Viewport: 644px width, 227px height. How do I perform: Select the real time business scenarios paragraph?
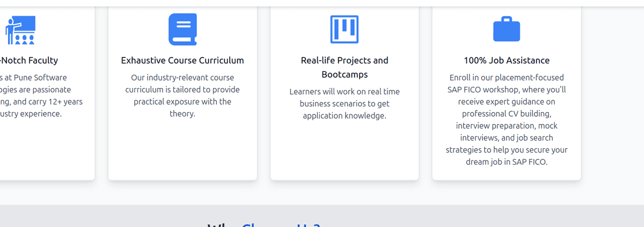345,104
